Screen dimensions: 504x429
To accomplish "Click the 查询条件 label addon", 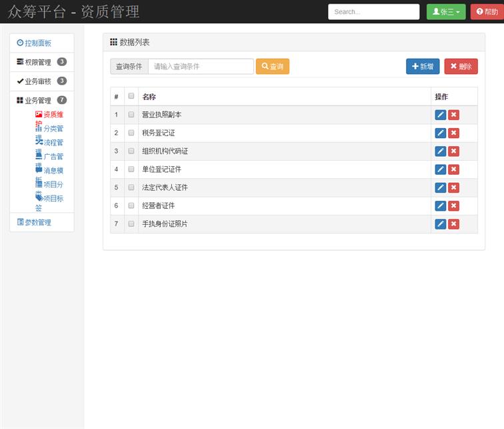I will click(129, 67).
